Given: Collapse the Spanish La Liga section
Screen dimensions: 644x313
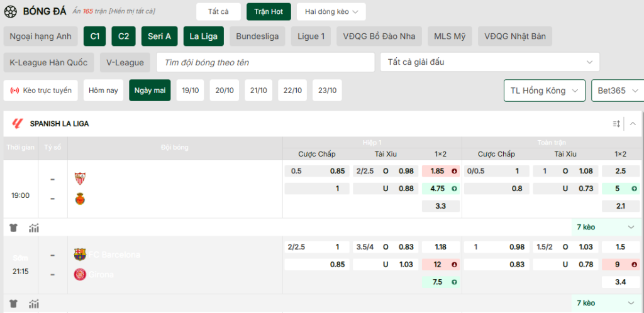Looking at the screenshot, I should pos(633,124).
